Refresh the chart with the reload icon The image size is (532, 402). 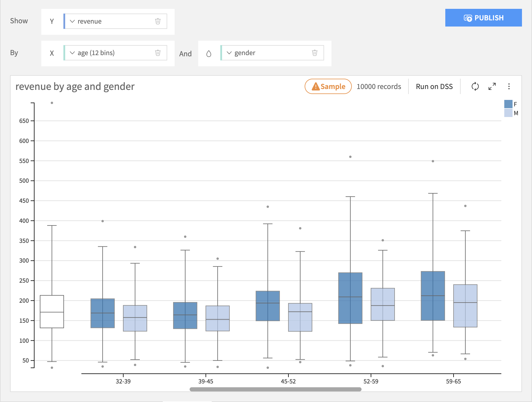point(475,86)
